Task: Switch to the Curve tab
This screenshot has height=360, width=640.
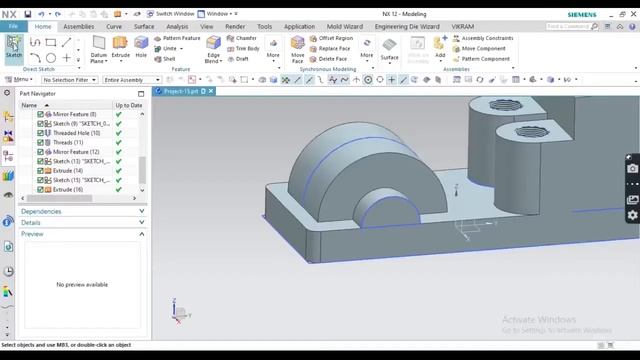Action: 114,27
